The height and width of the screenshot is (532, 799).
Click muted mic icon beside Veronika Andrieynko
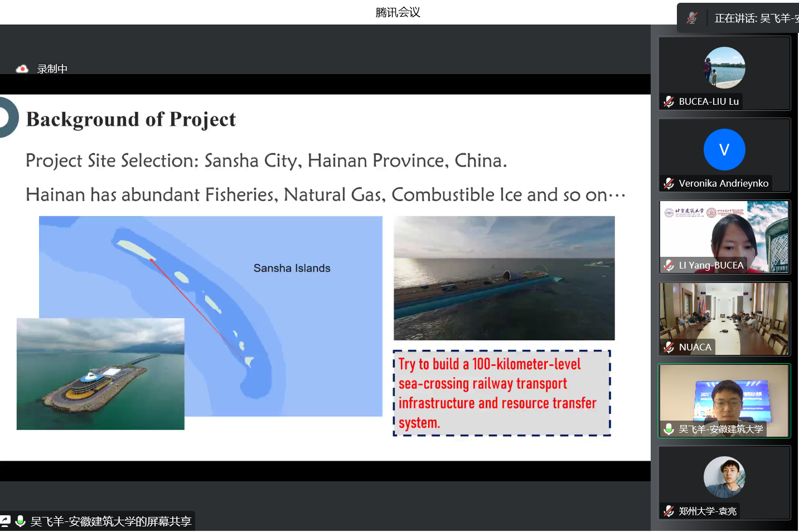click(669, 183)
